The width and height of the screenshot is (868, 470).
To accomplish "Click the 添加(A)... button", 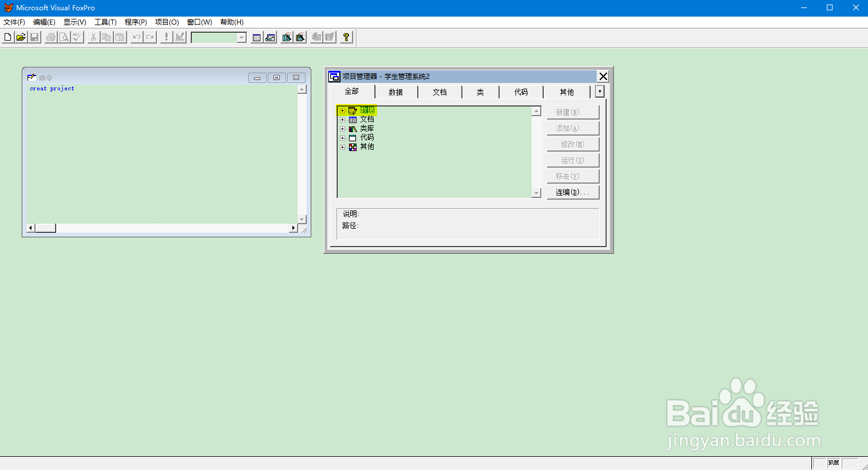I will click(x=573, y=128).
